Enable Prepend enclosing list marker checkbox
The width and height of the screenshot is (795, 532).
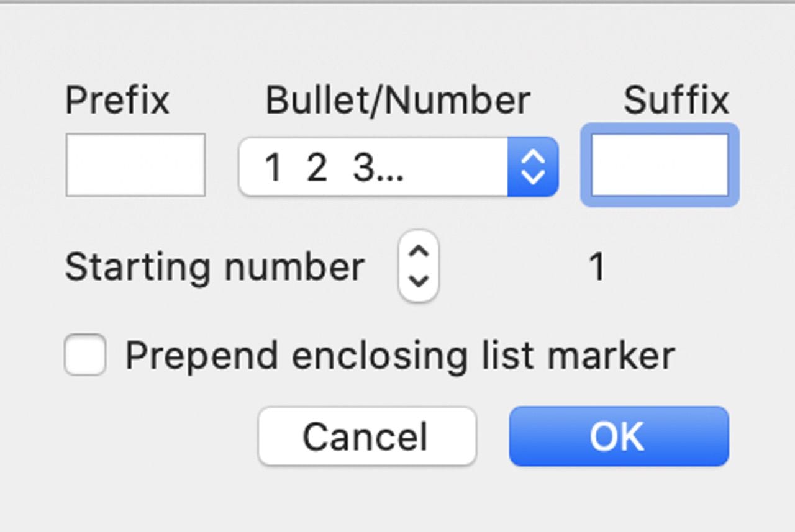pyautogui.click(x=85, y=355)
